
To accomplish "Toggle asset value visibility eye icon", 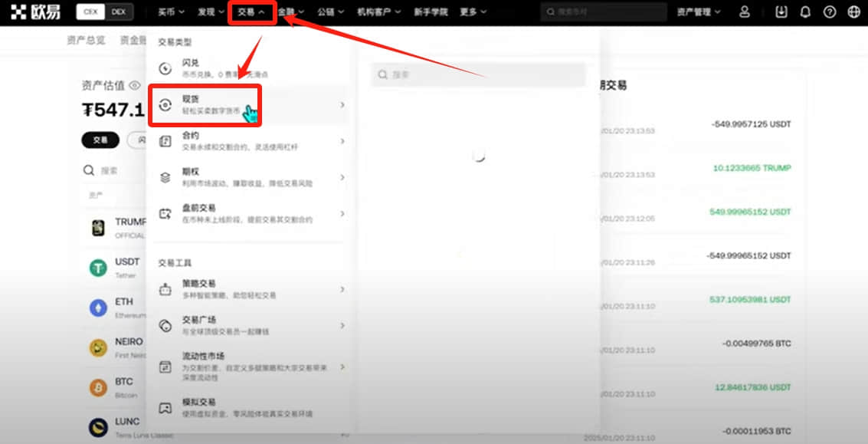I will (135, 85).
